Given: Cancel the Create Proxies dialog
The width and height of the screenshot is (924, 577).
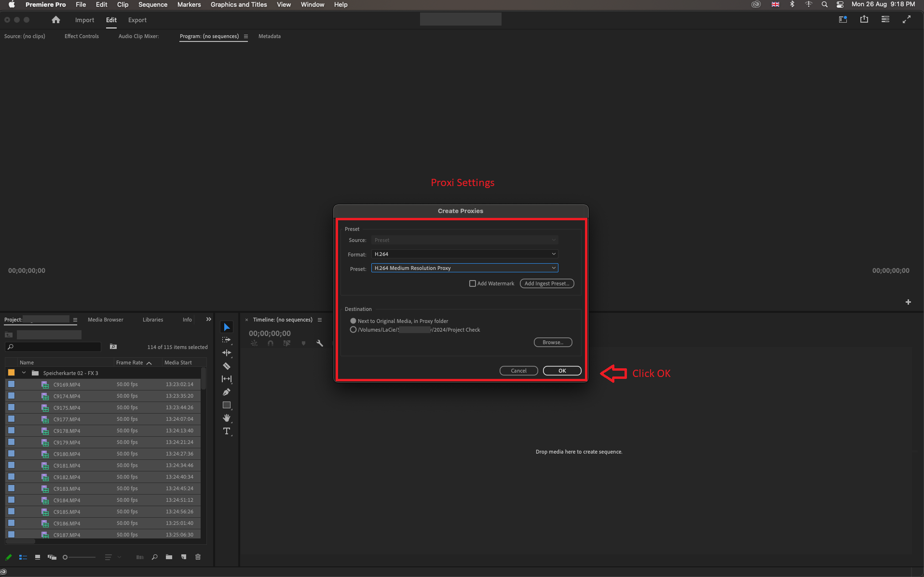Looking at the screenshot, I should pos(519,371).
